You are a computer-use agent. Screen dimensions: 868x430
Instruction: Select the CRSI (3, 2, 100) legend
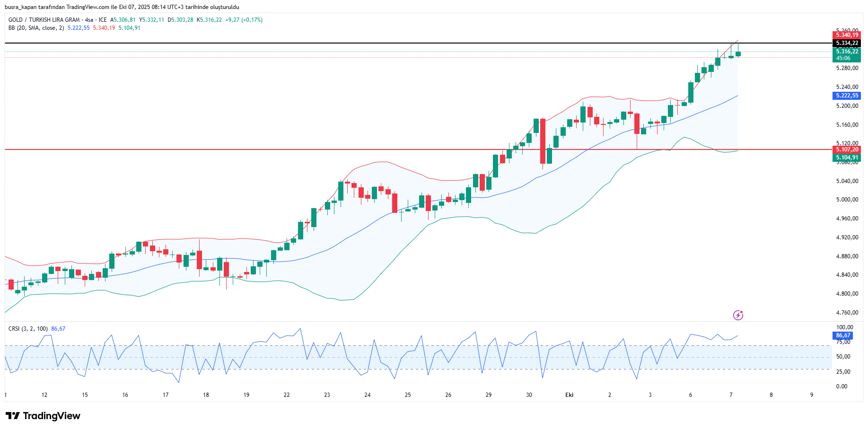(28, 329)
